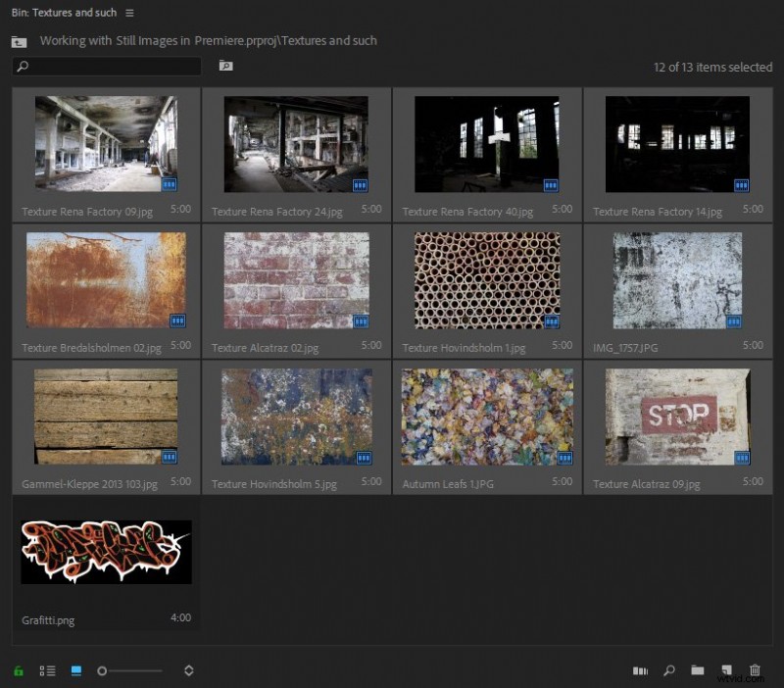Toggle the green project writable lock icon
The width and height of the screenshot is (784, 688).
19,671
